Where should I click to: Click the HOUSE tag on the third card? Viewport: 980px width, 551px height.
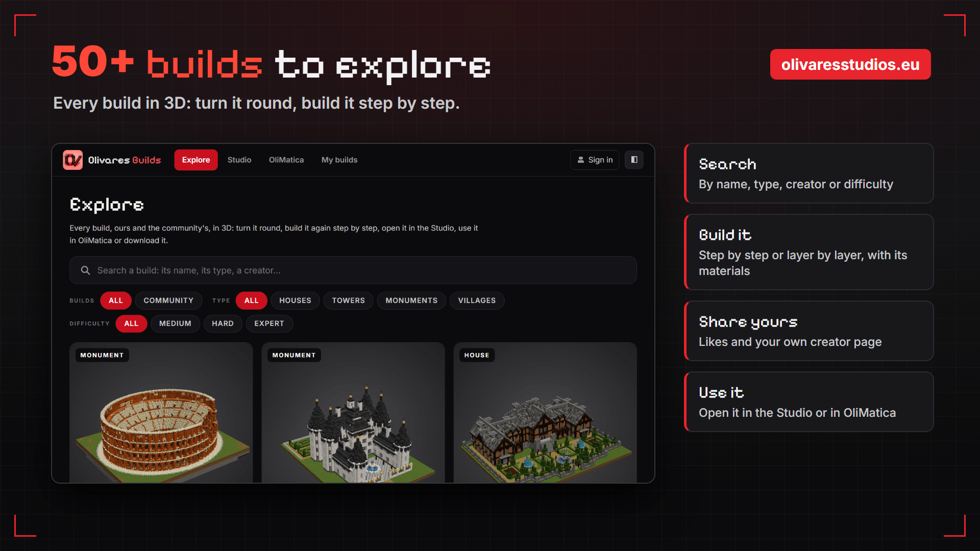477,355
